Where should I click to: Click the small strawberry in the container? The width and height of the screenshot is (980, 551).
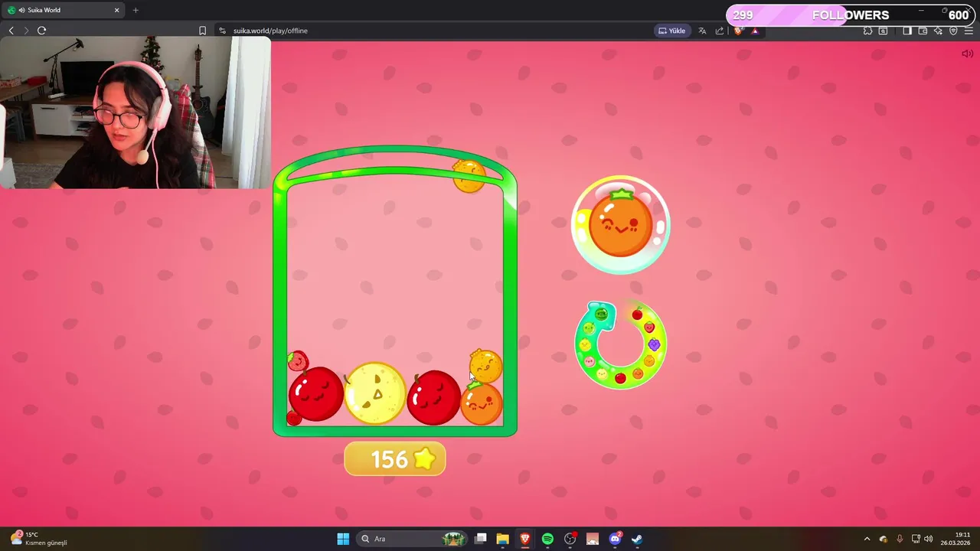coord(298,360)
